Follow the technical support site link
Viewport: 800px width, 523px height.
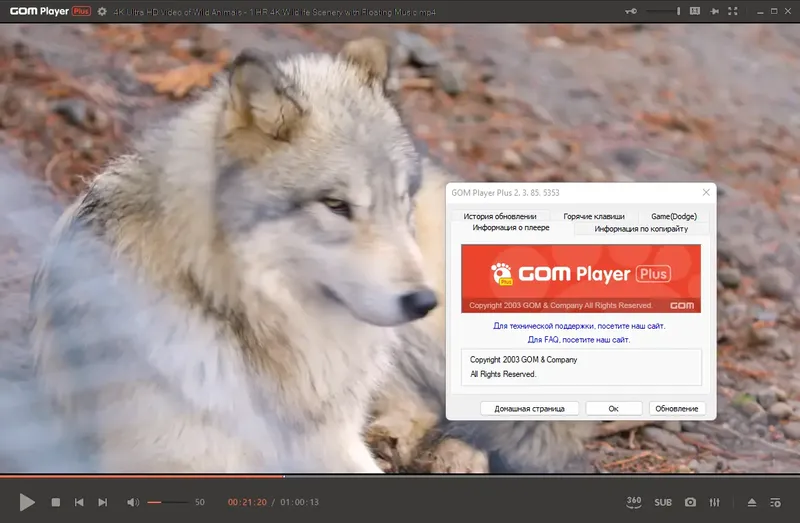(579, 326)
